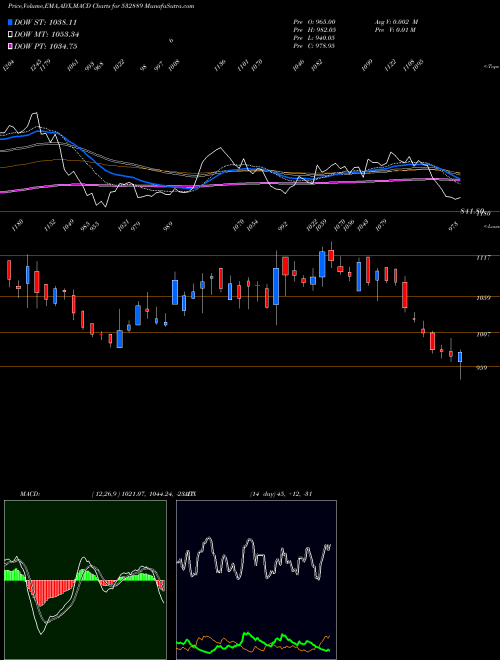Click the top high label 1136
Viewport: 500px width, 660px height.
(x=220, y=65)
